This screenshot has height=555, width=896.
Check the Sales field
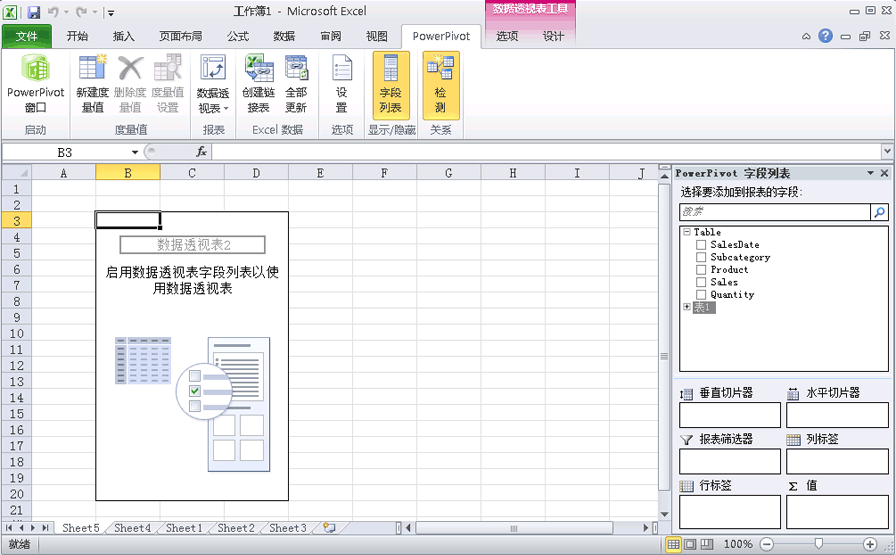pos(701,282)
